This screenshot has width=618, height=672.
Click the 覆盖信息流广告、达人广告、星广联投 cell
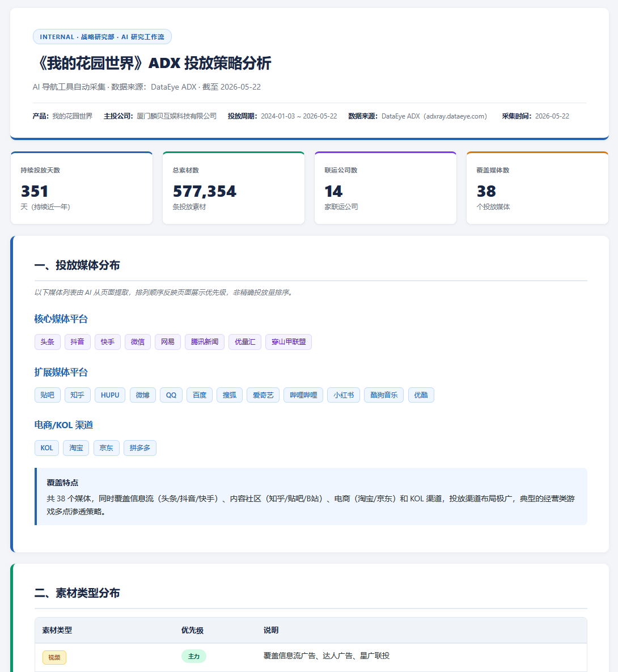[327, 656]
